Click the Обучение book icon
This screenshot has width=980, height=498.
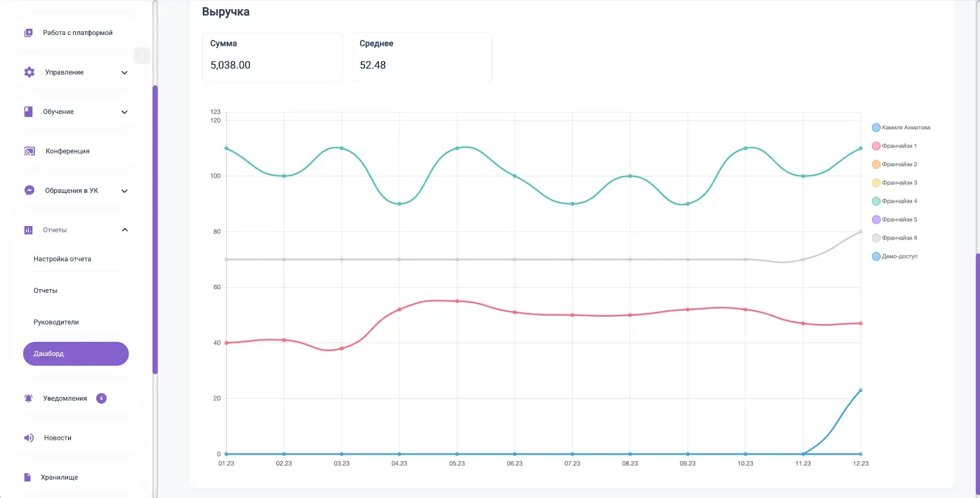tap(28, 111)
